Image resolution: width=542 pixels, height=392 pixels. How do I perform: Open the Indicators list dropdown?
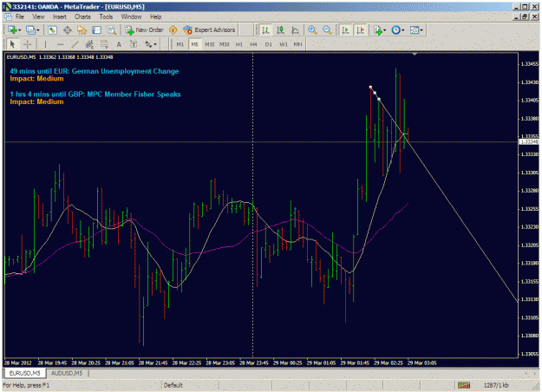(380, 30)
